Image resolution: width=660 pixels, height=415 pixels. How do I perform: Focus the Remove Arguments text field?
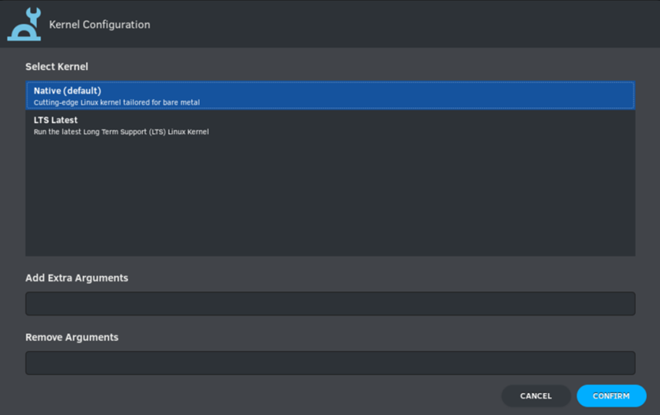tap(330, 363)
